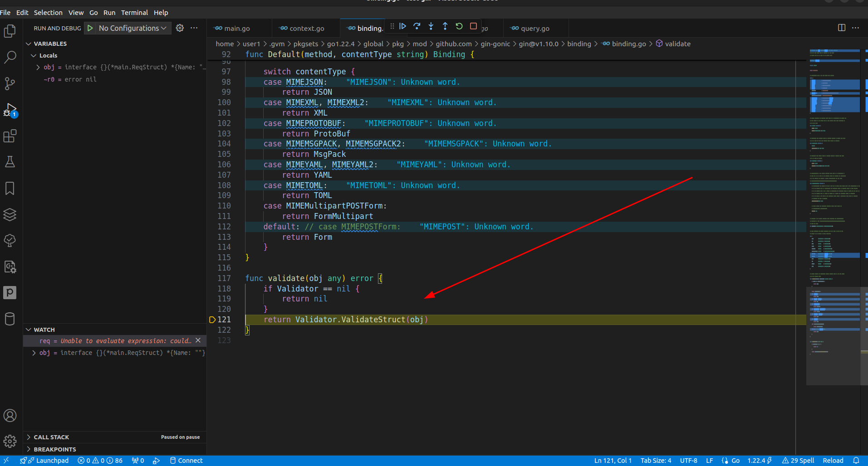Open the Bookmarks view in activity bar

point(10,188)
